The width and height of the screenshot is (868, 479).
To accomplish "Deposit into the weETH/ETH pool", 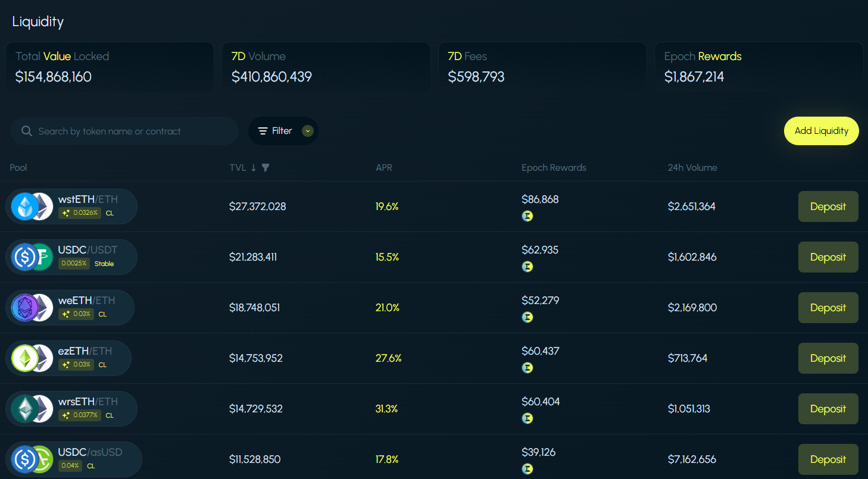I will point(828,308).
